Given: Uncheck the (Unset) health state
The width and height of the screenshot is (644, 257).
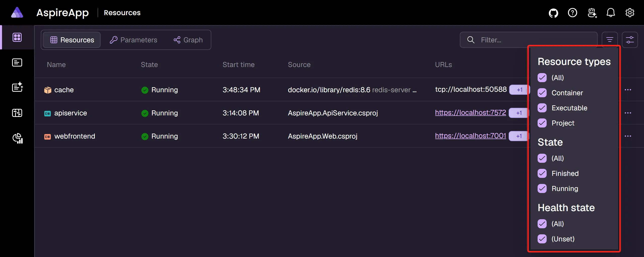Looking at the screenshot, I should pyautogui.click(x=542, y=239).
